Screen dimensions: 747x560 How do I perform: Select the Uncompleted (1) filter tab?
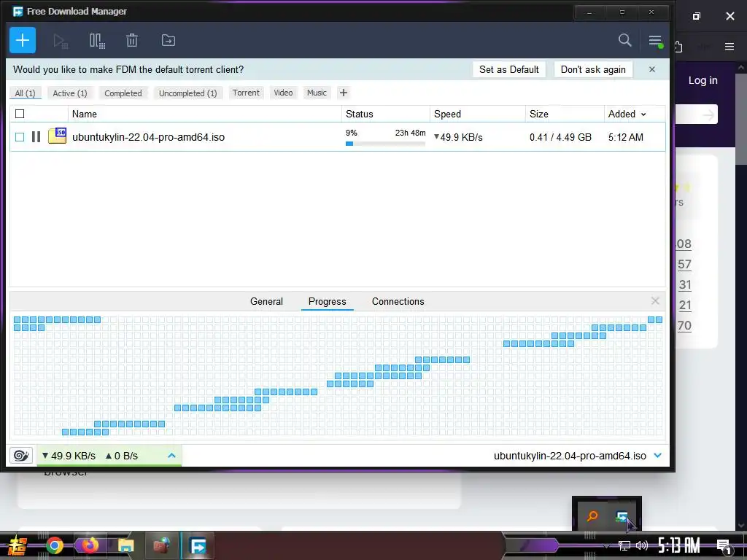[187, 93]
